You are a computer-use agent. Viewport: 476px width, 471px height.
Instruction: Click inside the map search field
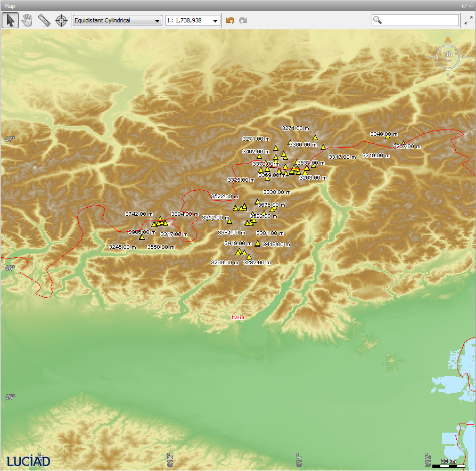click(x=421, y=20)
